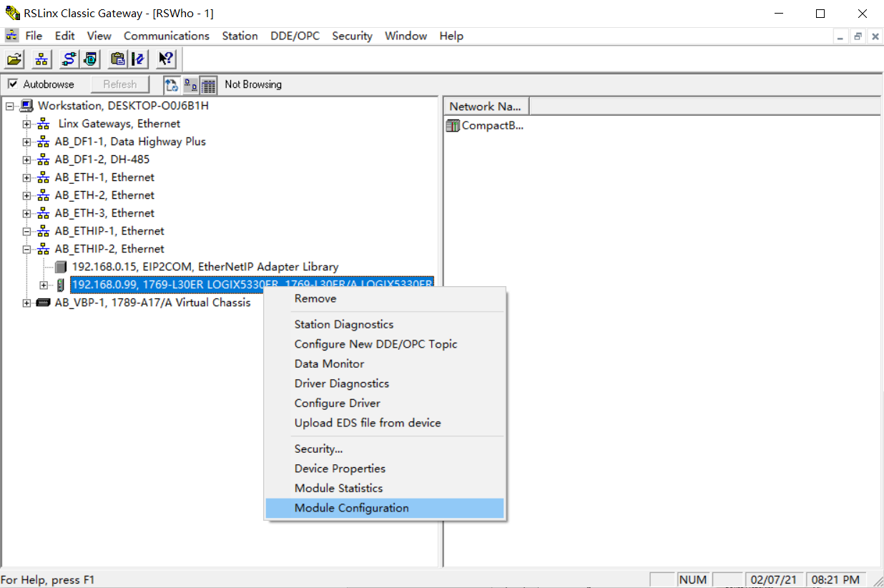
Task: Select the 192.168.0.15 EIP2COM device
Action: click(205, 267)
